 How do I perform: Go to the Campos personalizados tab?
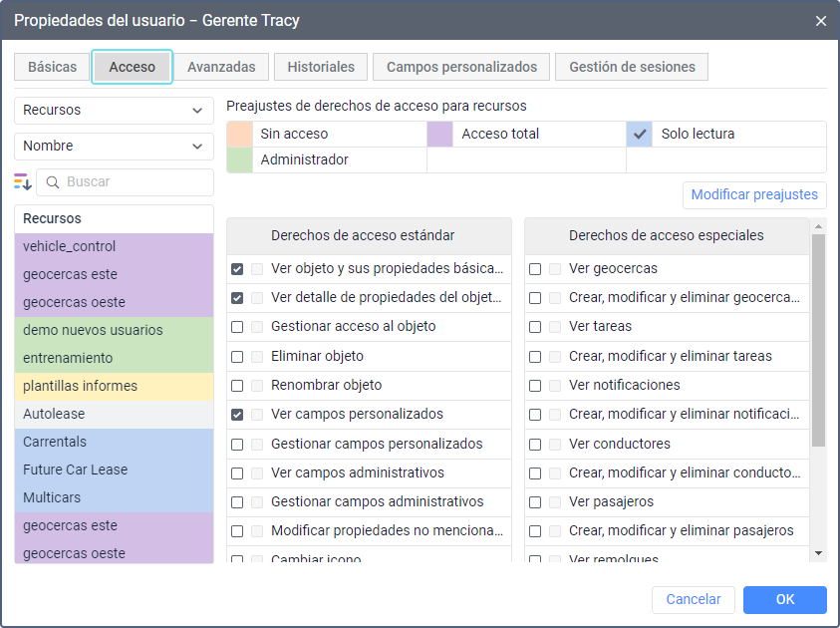[461, 67]
